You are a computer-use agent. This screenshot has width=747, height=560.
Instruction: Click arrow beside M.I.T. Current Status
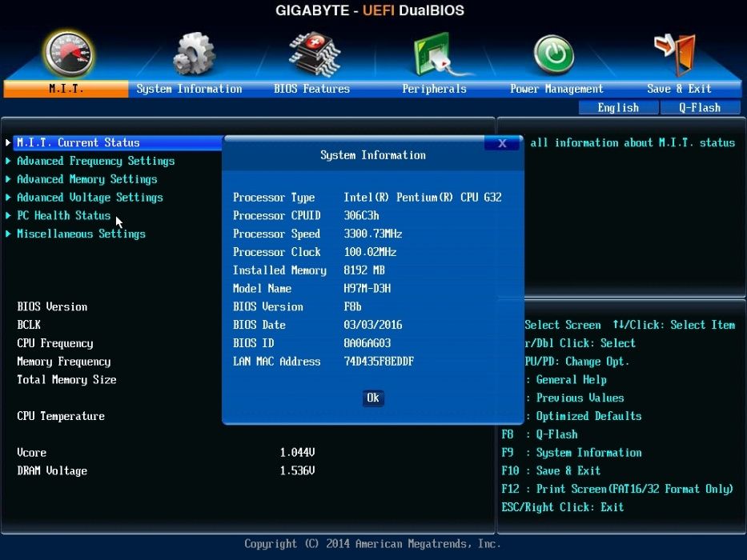(x=8, y=143)
